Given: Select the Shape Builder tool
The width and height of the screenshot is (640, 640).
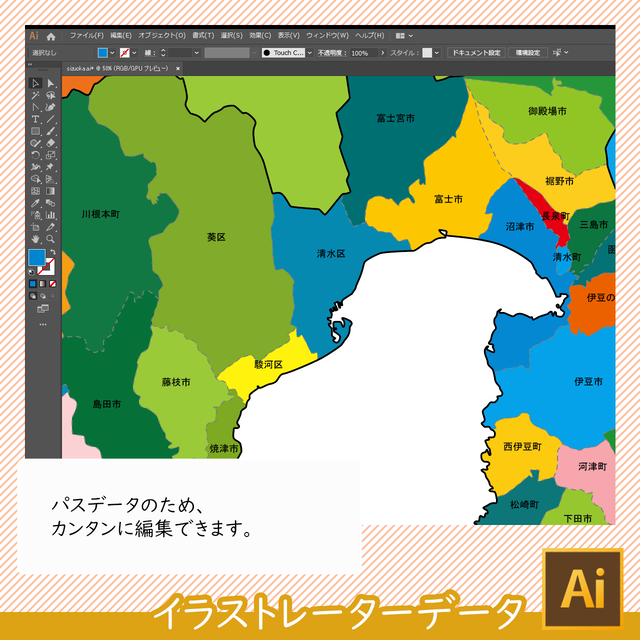Looking at the screenshot, I should pyautogui.click(x=36, y=179).
